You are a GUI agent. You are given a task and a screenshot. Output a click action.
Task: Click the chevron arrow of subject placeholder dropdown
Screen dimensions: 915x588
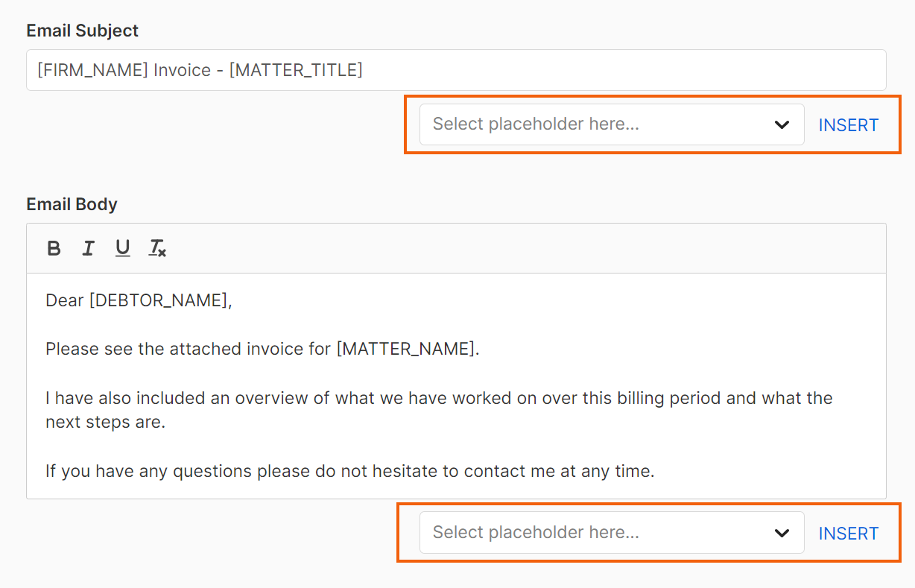pos(782,124)
